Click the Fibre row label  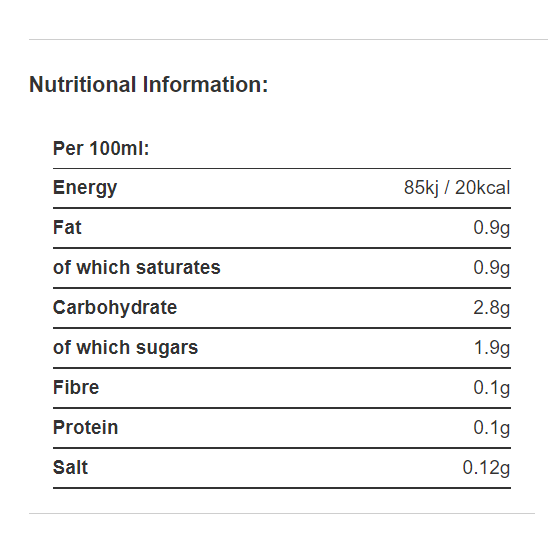[76, 388]
